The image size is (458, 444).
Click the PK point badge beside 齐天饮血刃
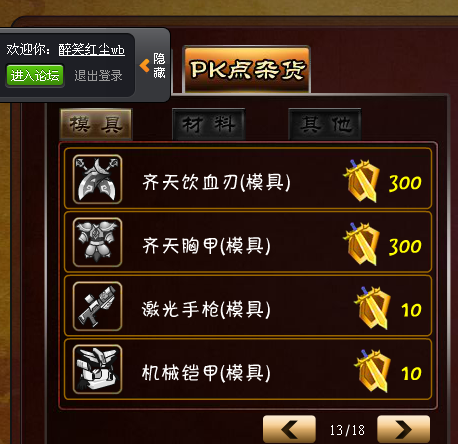click(362, 181)
